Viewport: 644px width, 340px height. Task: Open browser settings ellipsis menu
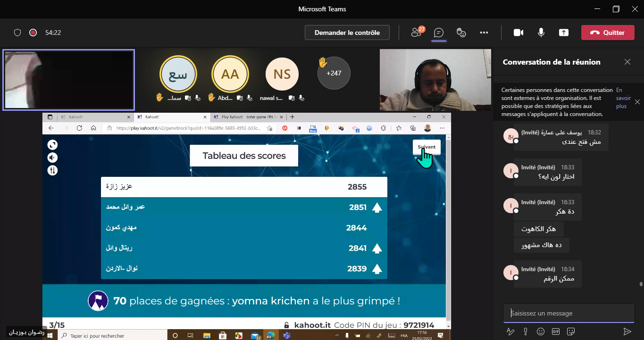442,128
